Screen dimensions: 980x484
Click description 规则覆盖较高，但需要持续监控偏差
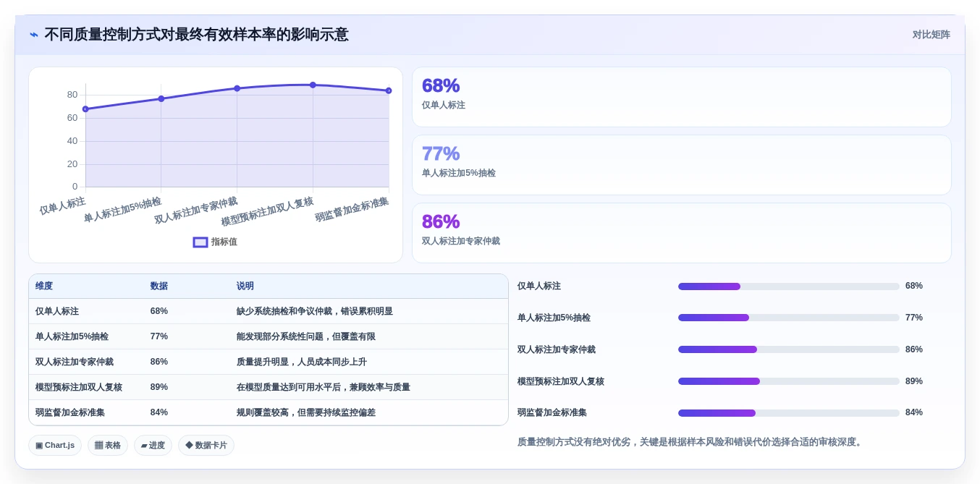pos(306,412)
